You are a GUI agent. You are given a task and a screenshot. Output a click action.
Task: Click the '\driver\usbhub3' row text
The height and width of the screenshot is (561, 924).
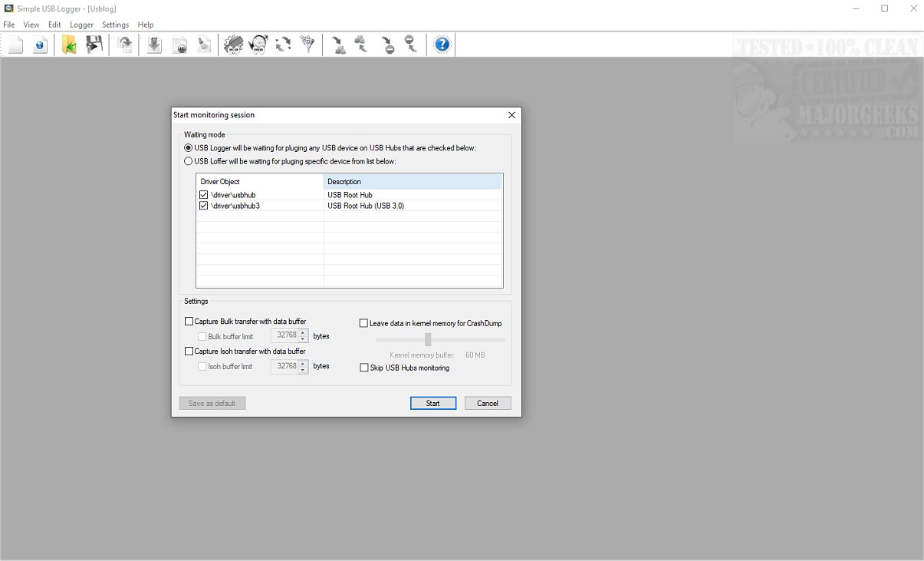pos(235,206)
